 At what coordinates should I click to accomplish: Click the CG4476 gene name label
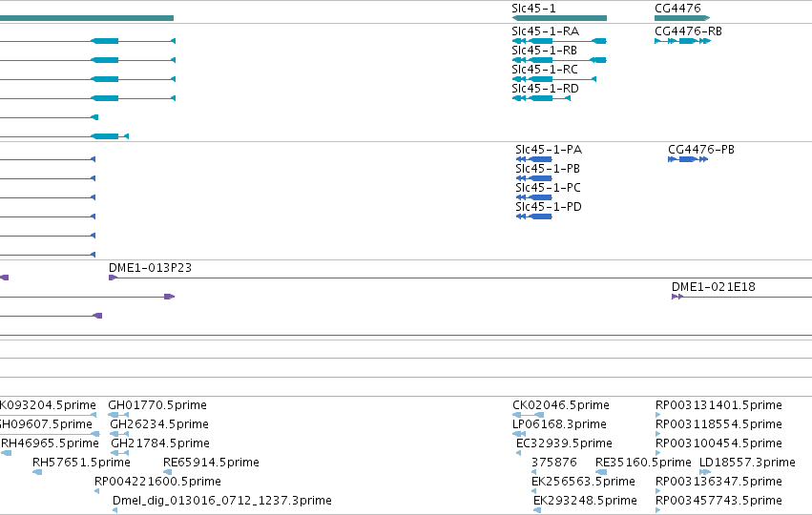pyautogui.click(x=677, y=9)
